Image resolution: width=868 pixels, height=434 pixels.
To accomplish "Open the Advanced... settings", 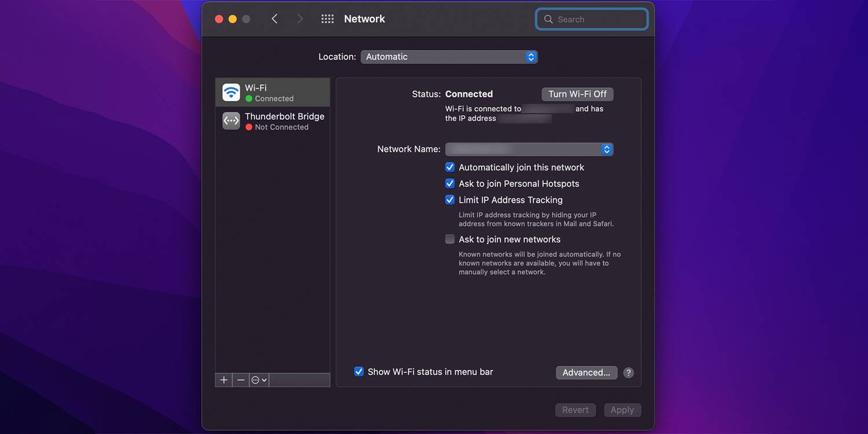I will click(x=586, y=373).
